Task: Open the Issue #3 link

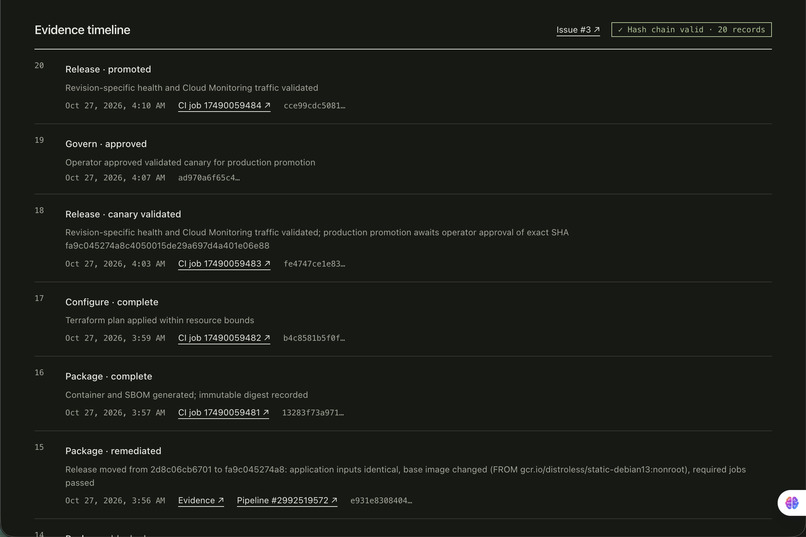Action: tap(578, 30)
